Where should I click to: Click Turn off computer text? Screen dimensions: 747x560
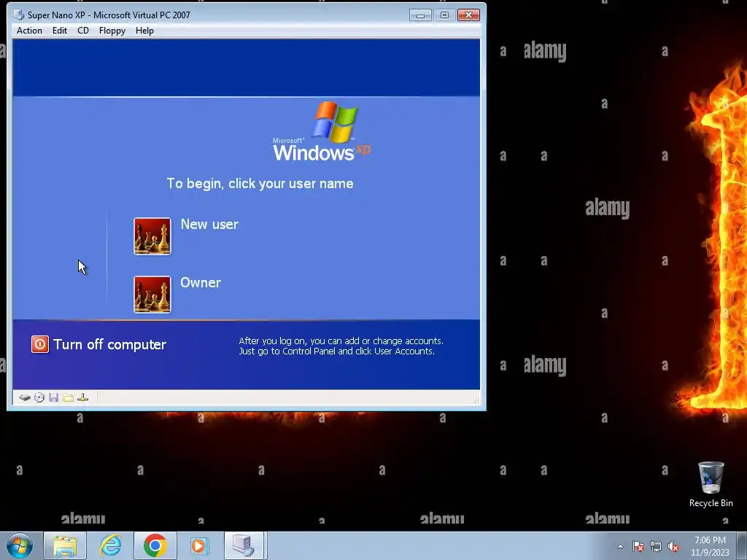point(109,344)
